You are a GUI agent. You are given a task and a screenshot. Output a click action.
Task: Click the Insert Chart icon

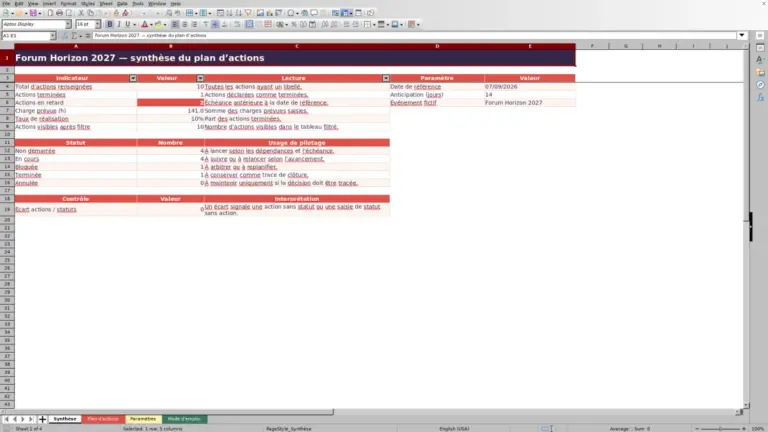(x=269, y=13)
